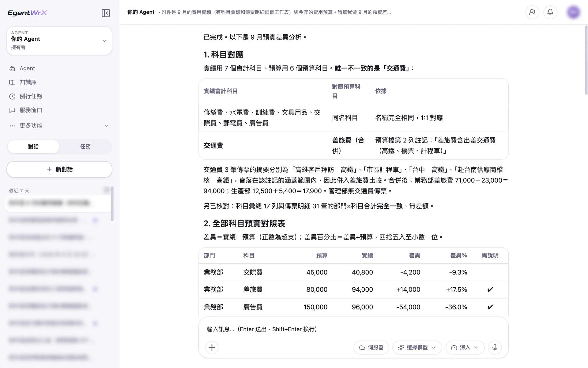Image resolution: width=588 pixels, height=368 pixels.
Task: Click the conversation title in header
Action: pyautogui.click(x=276, y=12)
